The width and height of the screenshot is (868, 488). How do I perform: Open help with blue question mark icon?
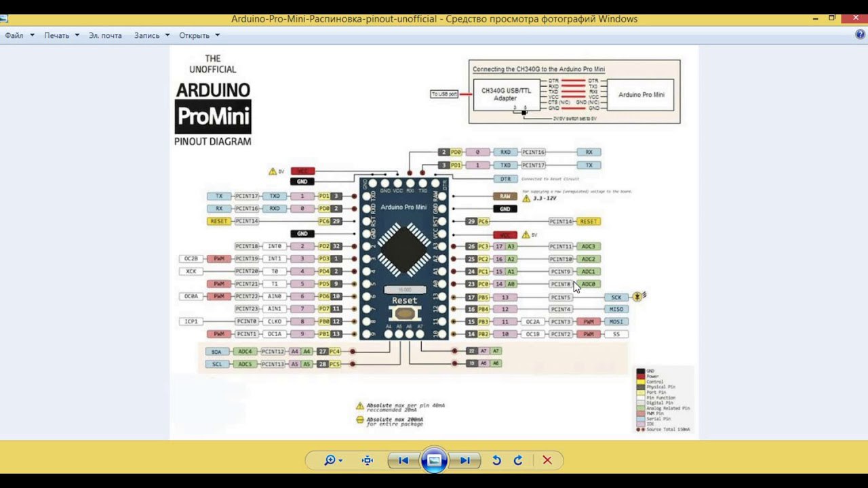coord(860,35)
